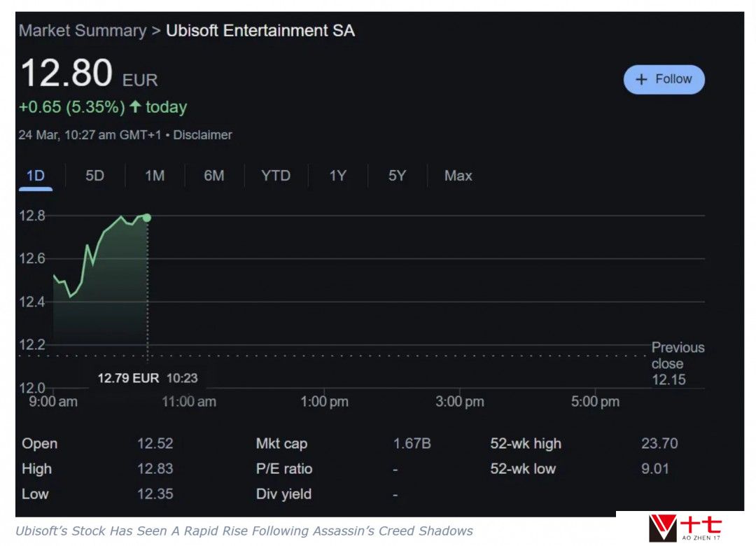Click the Follow button
The width and height of the screenshot is (756, 546).
tap(664, 80)
